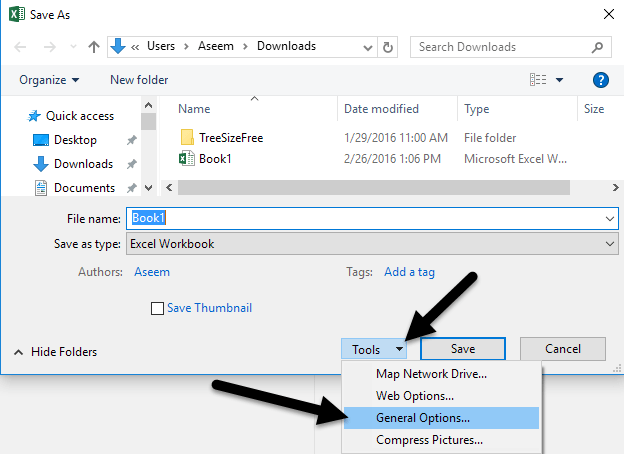Open the Help button

(x=601, y=80)
